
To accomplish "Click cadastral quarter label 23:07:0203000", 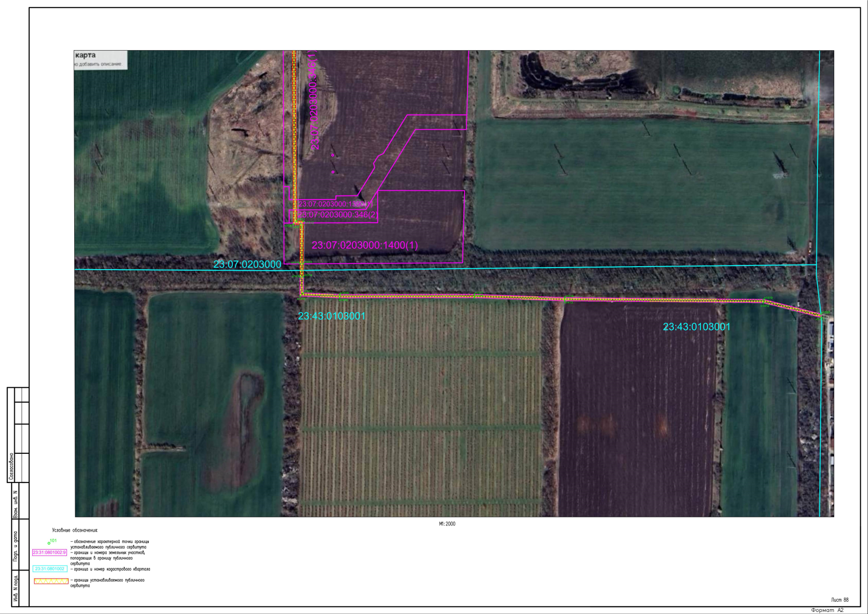I will 247,265.
